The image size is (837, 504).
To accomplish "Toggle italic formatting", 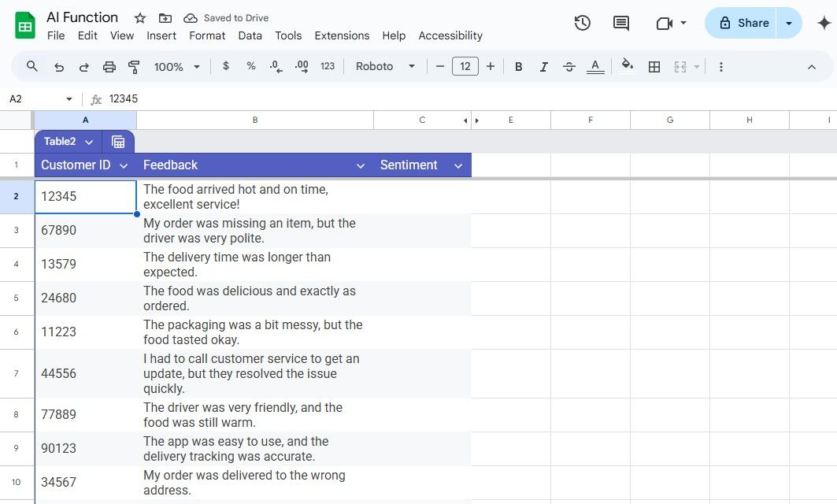I will (543, 66).
